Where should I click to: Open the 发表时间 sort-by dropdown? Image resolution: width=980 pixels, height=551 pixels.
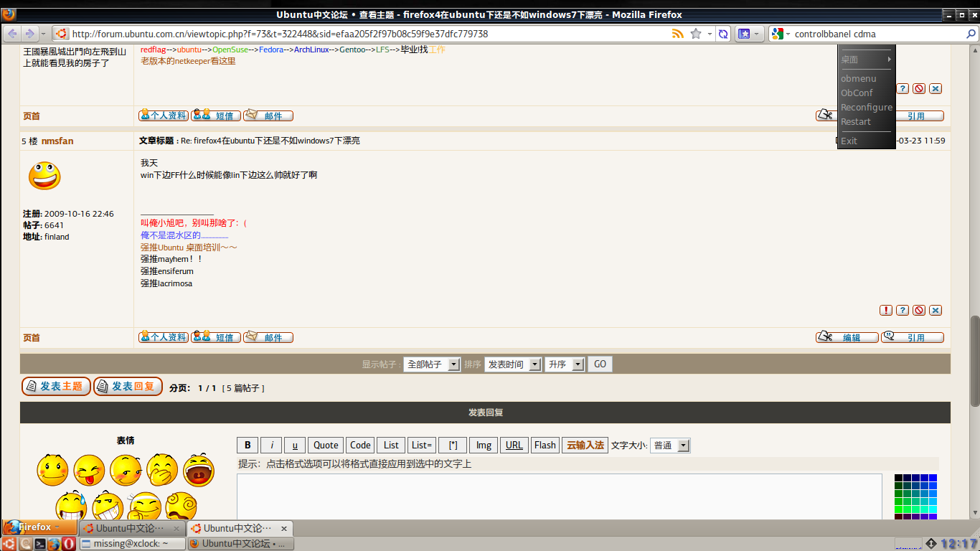coord(513,364)
